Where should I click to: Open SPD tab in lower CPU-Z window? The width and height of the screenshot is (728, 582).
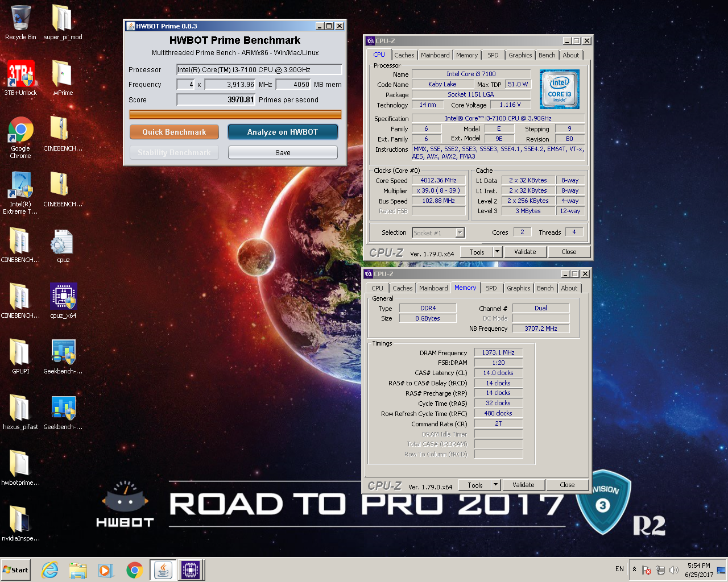click(x=491, y=288)
